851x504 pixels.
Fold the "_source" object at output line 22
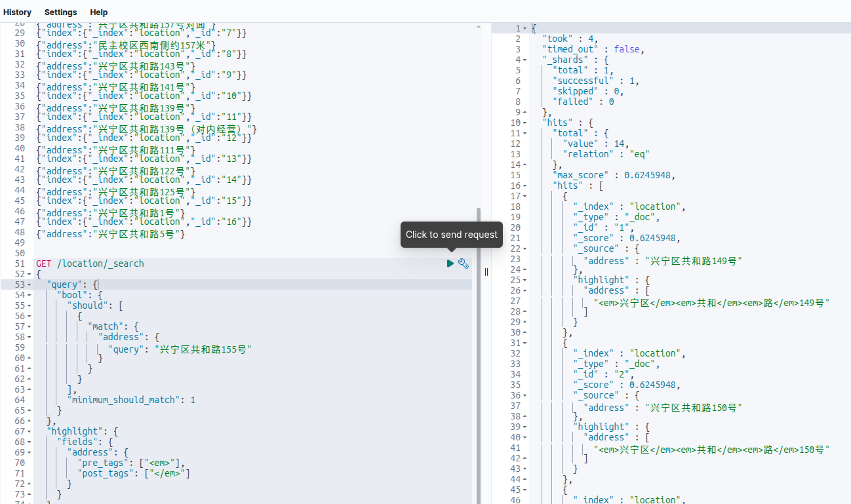click(x=524, y=248)
